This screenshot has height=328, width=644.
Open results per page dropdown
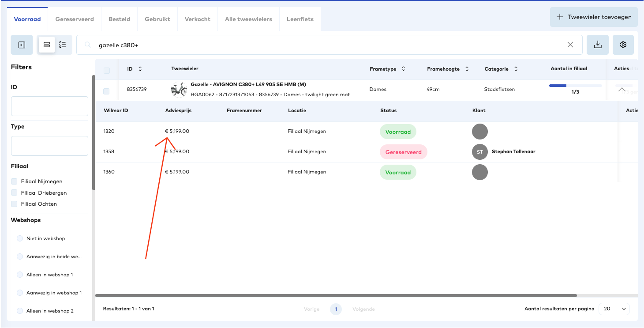[x=614, y=309]
